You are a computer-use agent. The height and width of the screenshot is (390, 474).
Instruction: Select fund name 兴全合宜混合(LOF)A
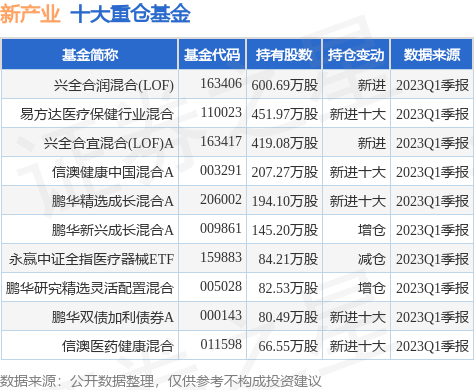coord(109,143)
